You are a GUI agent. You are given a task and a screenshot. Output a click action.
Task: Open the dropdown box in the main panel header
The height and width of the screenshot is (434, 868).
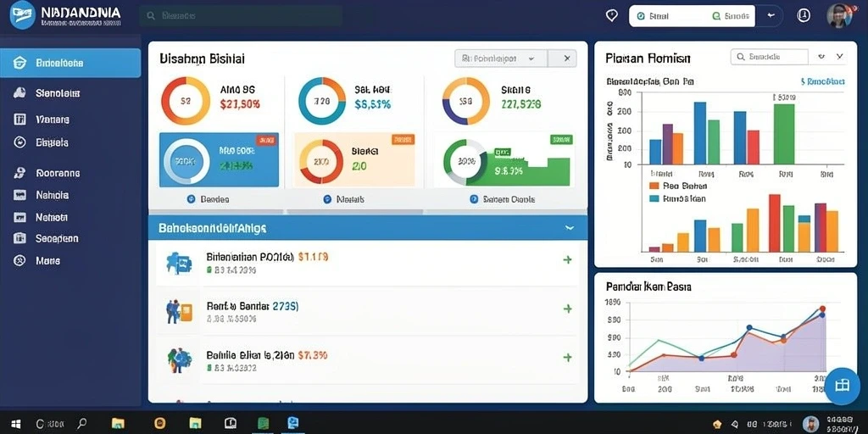coord(501,58)
